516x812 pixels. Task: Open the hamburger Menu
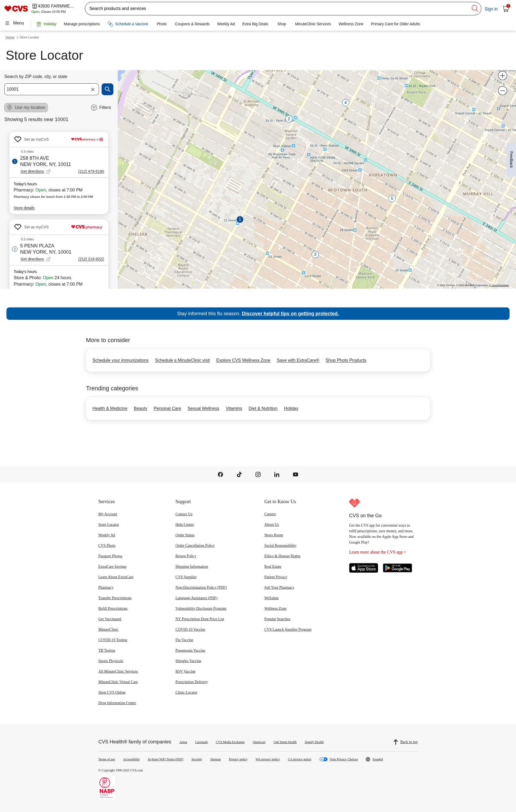pyautogui.click(x=15, y=23)
